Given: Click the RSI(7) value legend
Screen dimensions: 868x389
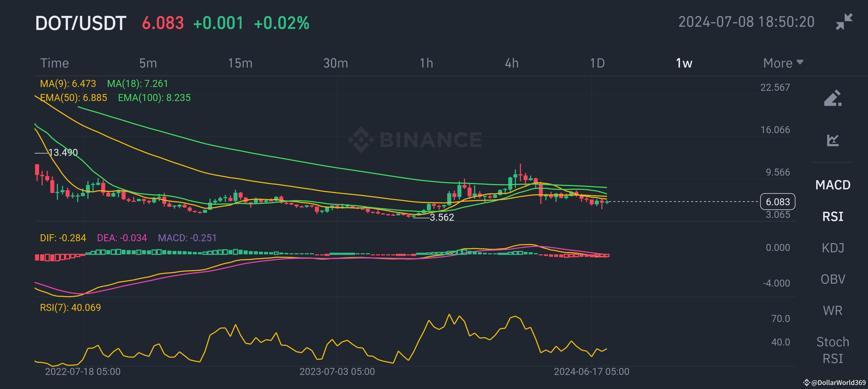Looking at the screenshot, I should (70, 307).
